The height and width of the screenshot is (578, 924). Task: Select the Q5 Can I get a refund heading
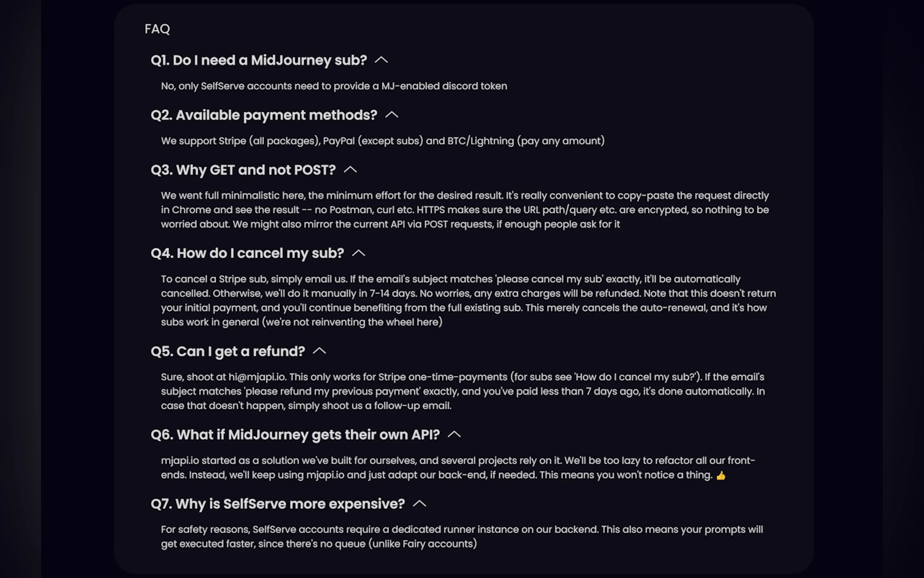click(228, 352)
